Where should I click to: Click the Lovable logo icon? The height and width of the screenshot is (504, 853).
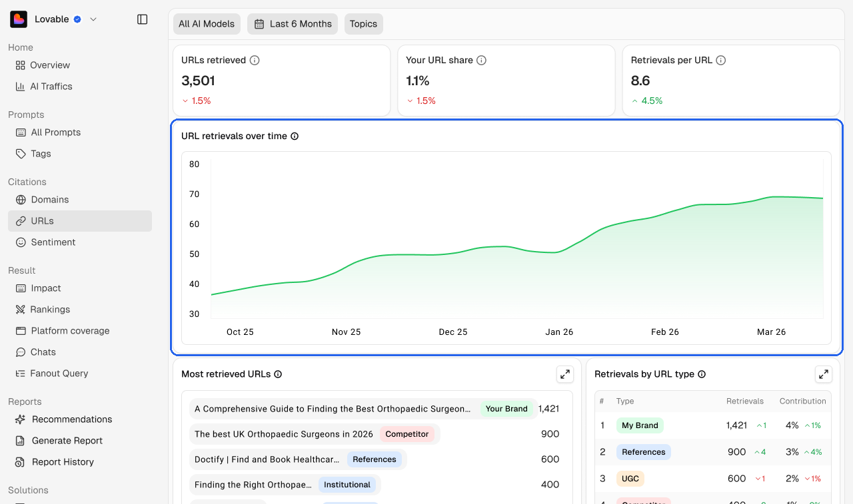(19, 19)
